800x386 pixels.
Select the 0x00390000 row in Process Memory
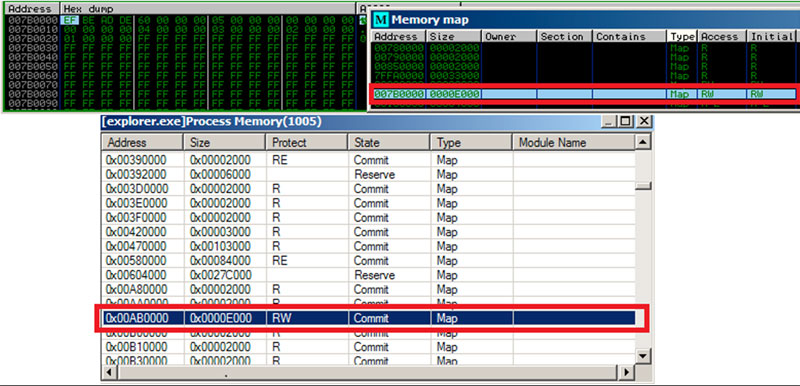(x=368, y=160)
